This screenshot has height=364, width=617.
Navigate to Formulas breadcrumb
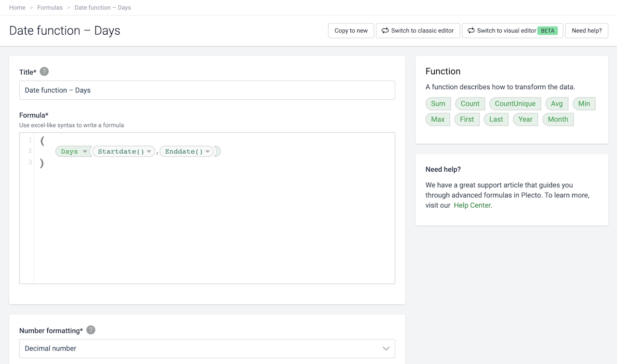click(x=50, y=8)
